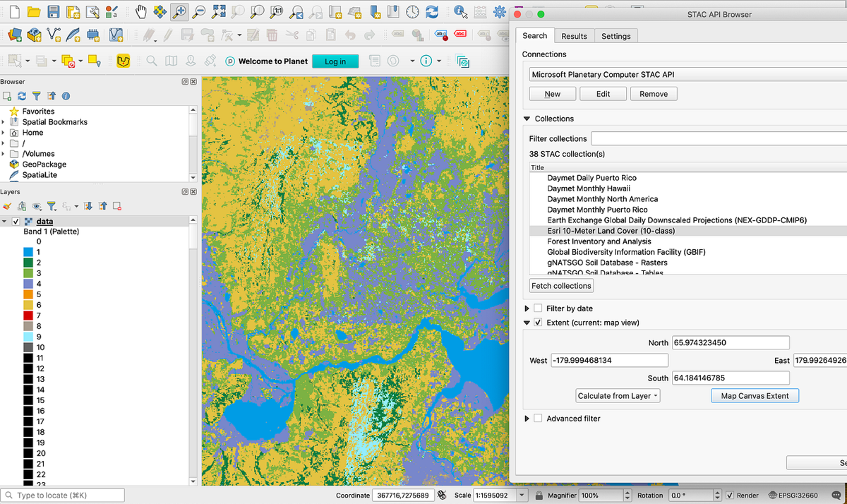847x504 pixels.
Task: Click the New GeoPackage Layer icon
Action: click(x=34, y=35)
